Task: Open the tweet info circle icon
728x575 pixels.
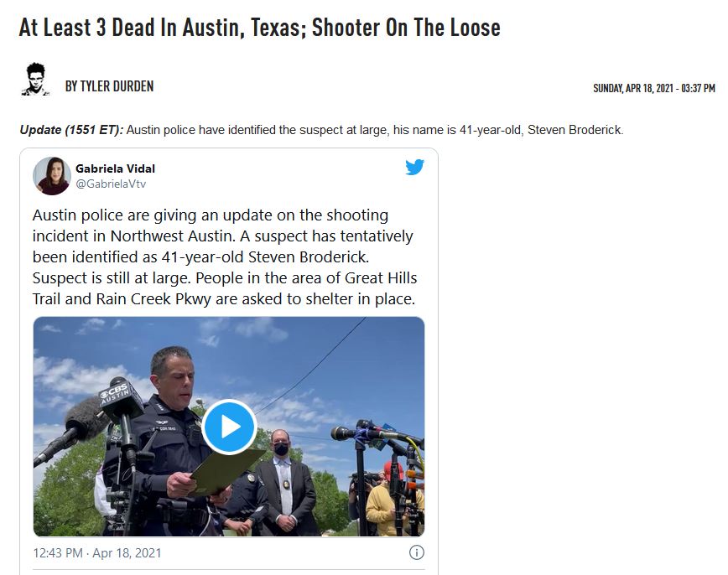Action: pos(417,552)
